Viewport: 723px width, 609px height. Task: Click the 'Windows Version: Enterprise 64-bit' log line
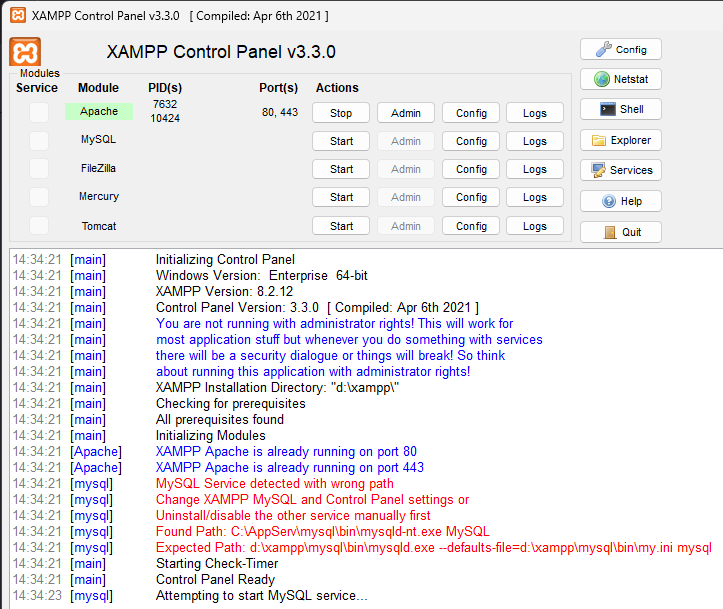(x=261, y=275)
